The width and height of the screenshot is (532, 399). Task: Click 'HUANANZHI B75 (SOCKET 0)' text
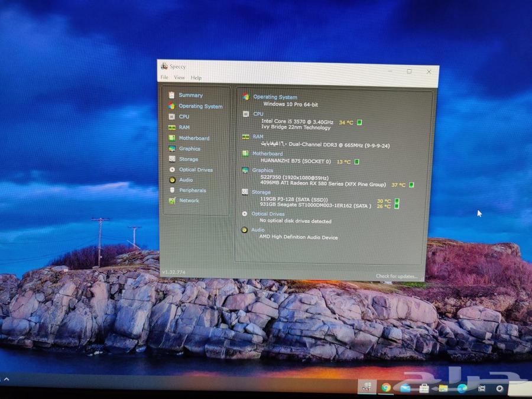point(296,161)
